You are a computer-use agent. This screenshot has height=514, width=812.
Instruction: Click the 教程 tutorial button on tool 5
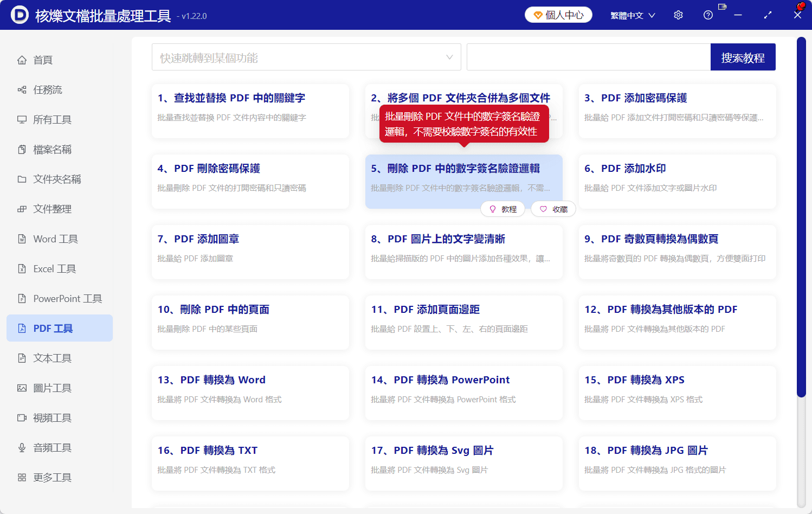point(502,209)
